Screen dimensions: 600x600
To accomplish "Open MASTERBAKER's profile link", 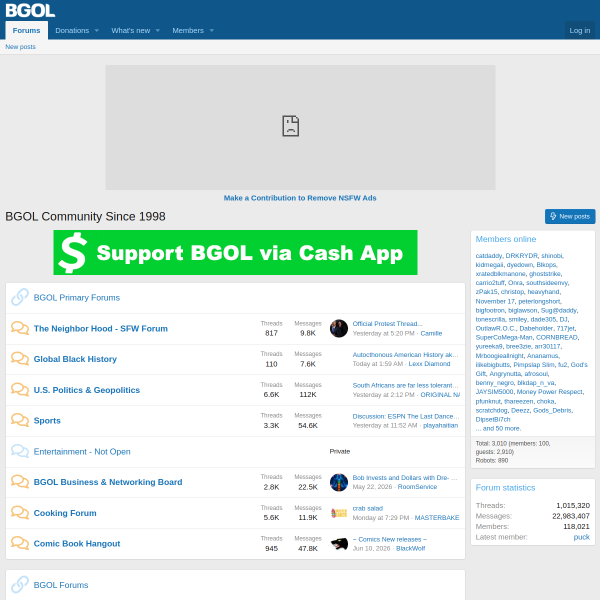I will [x=437, y=517].
